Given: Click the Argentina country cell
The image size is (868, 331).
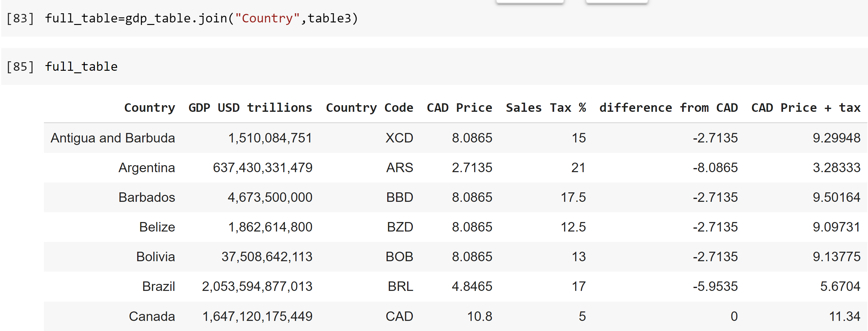Looking at the screenshot, I should click(147, 168).
